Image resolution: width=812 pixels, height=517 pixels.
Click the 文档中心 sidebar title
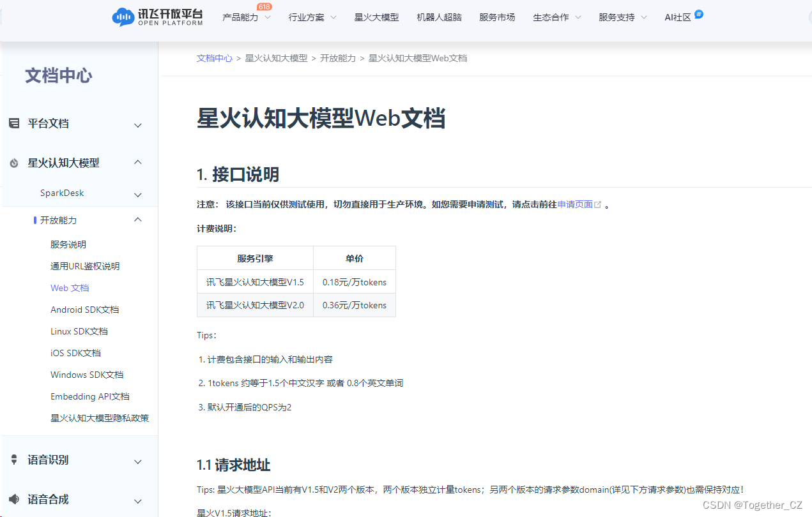pyautogui.click(x=59, y=76)
